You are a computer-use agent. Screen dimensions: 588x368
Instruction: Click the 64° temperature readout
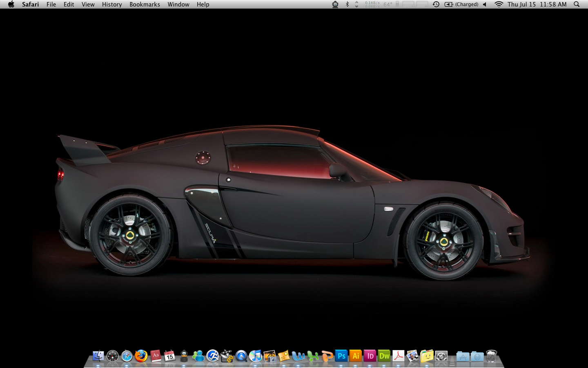[x=388, y=4]
